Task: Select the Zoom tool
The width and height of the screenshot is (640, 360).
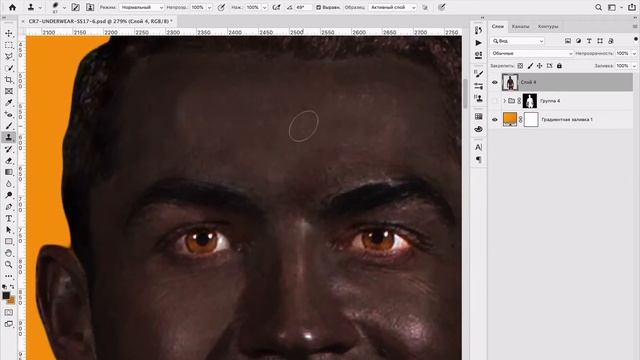Action: click(9, 264)
